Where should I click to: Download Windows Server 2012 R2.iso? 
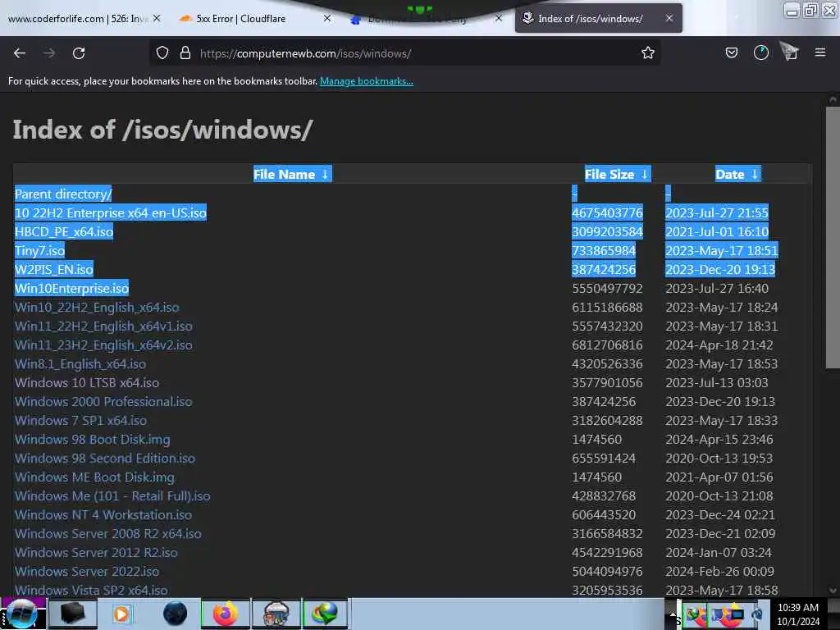click(x=96, y=552)
